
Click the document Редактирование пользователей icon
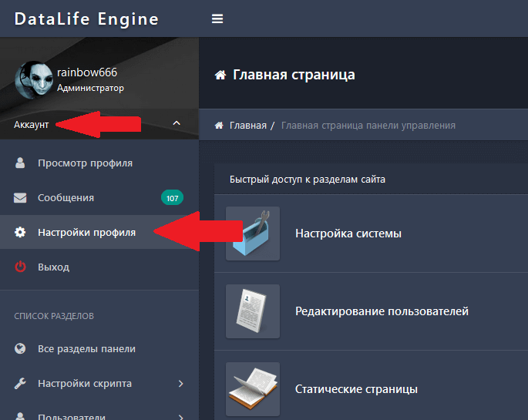pos(253,311)
